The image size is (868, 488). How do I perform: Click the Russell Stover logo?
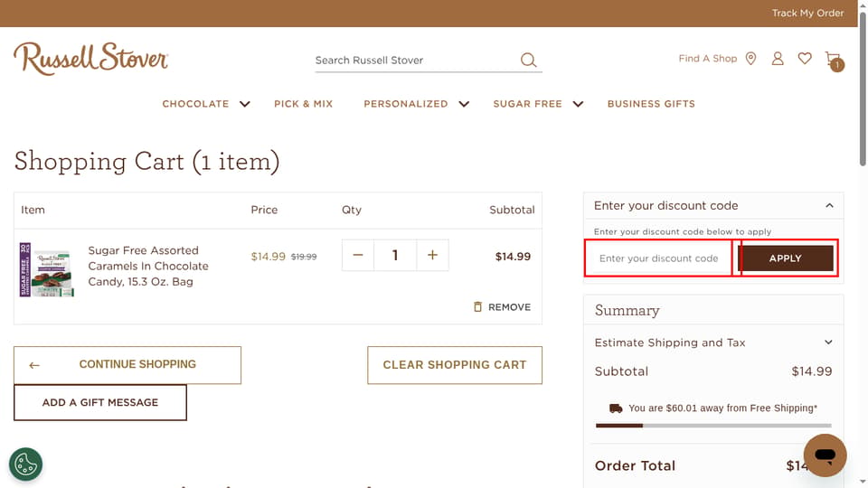click(x=90, y=59)
